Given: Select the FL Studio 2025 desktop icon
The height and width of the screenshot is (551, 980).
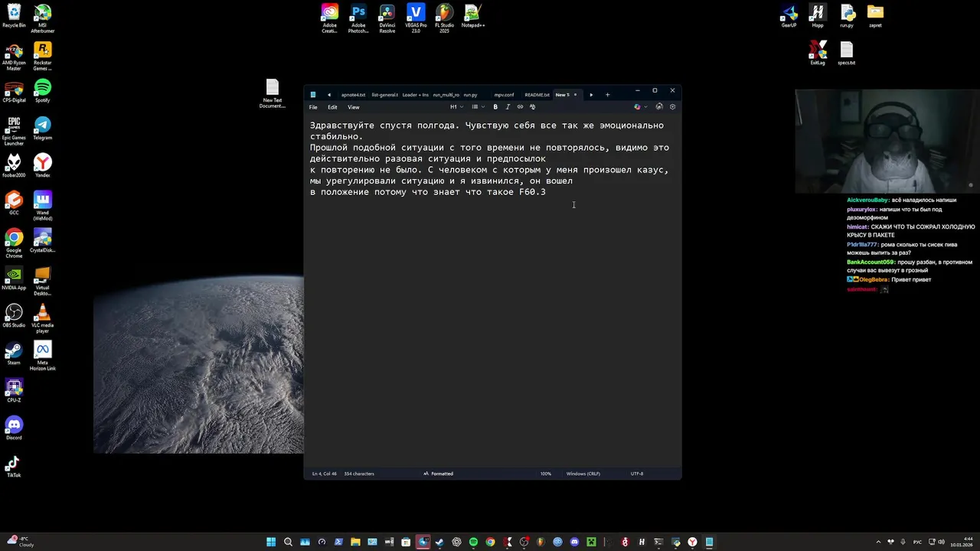Looking at the screenshot, I should point(444,18).
